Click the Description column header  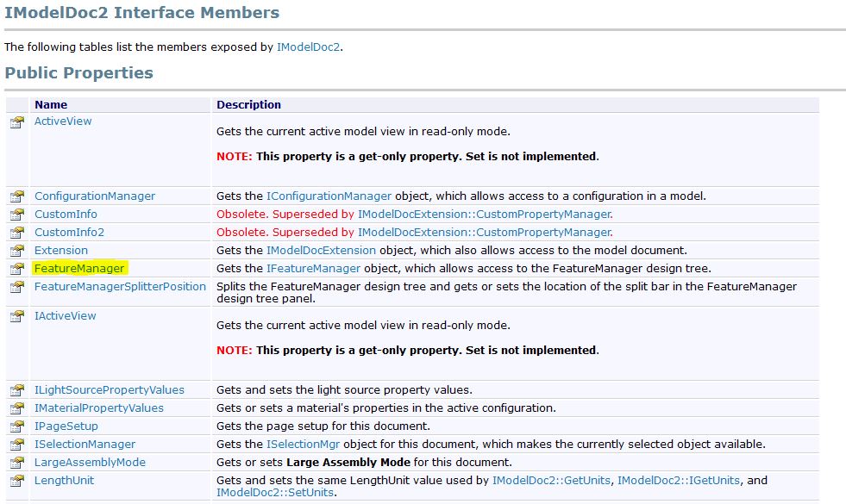(x=248, y=105)
